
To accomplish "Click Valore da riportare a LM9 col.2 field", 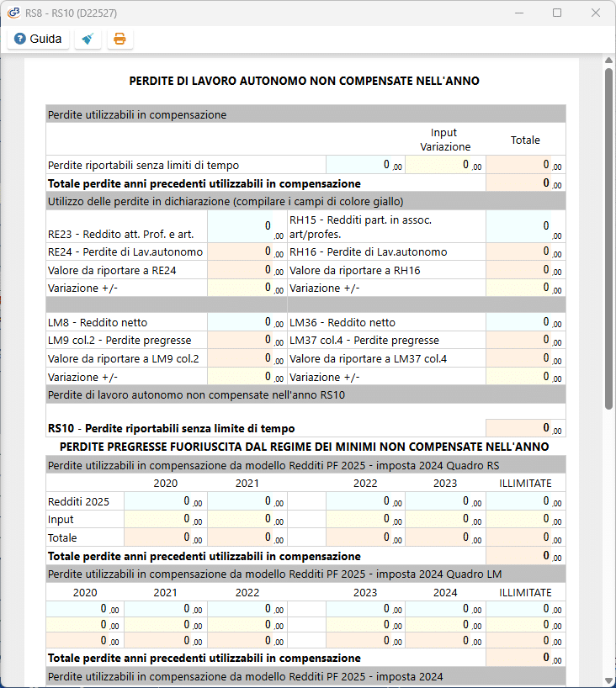I will point(247,358).
